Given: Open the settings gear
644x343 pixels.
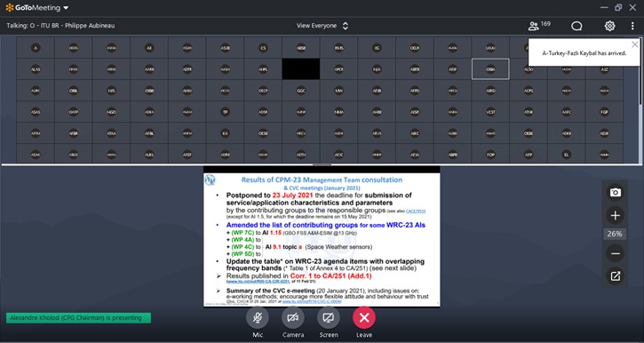Looking at the screenshot, I should point(609,26).
